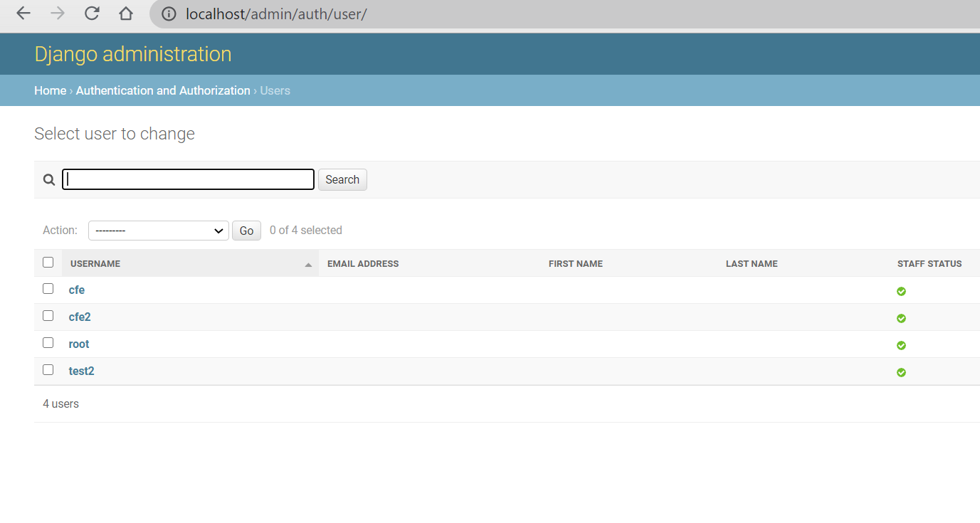Click staff status checkmark for root
Screen dimensions: 980x523
(901, 345)
